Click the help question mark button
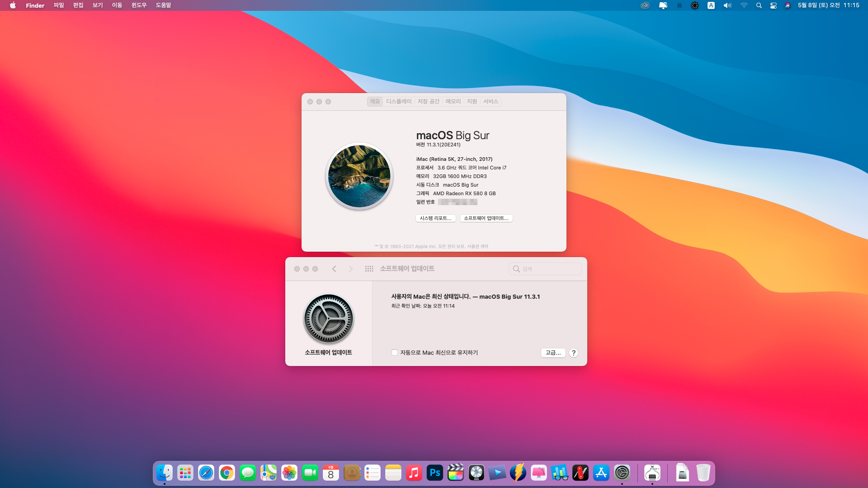Screen dimensions: 868x488 tap(574, 353)
